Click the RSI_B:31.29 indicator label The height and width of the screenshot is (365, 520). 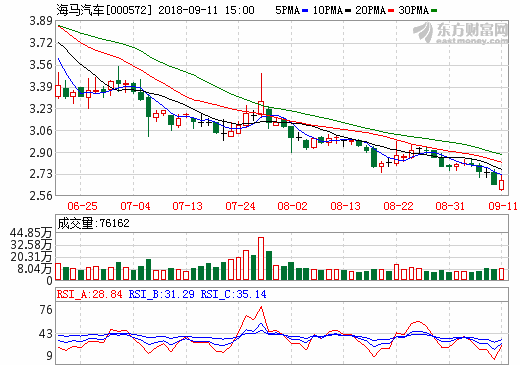point(161,294)
